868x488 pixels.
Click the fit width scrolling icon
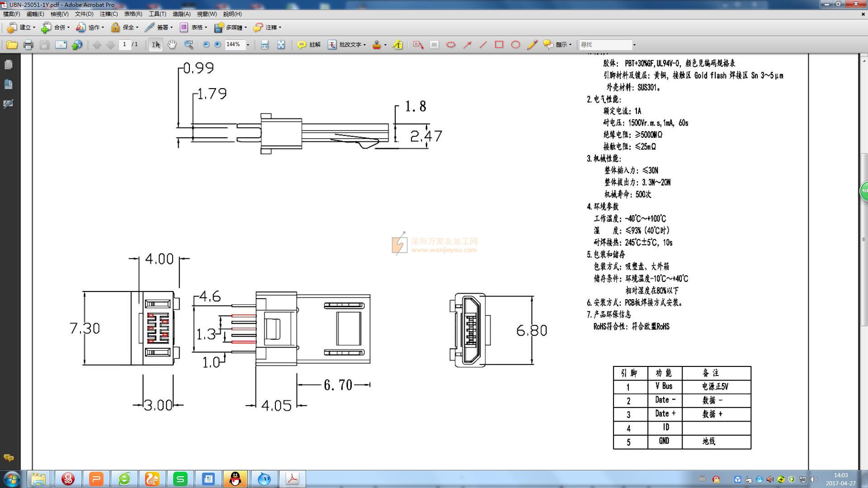(265, 44)
